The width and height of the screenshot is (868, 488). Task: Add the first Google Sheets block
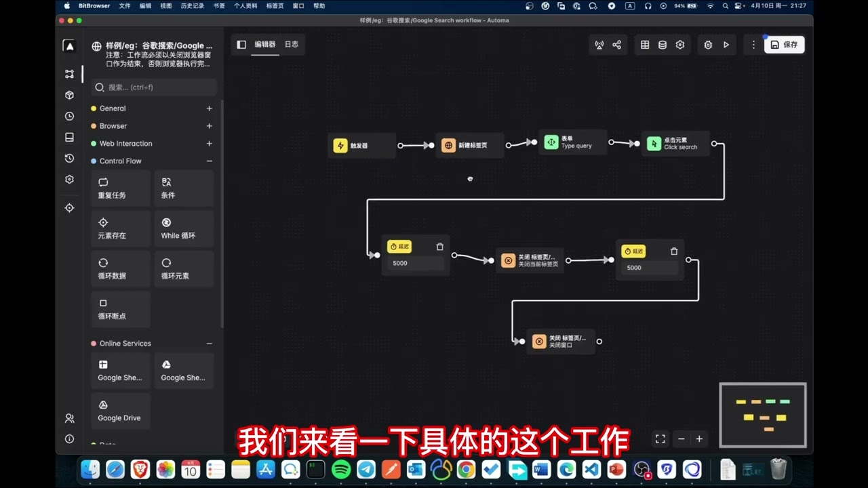121,371
